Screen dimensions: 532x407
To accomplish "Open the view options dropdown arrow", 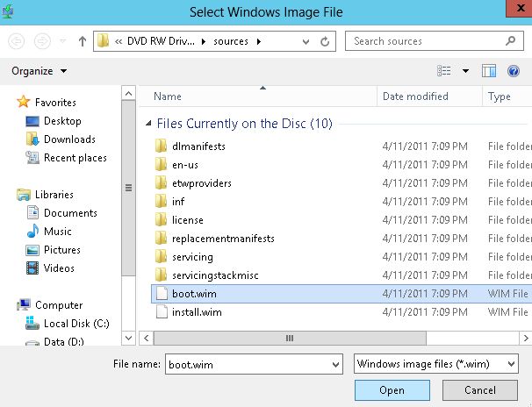I will click(x=465, y=71).
